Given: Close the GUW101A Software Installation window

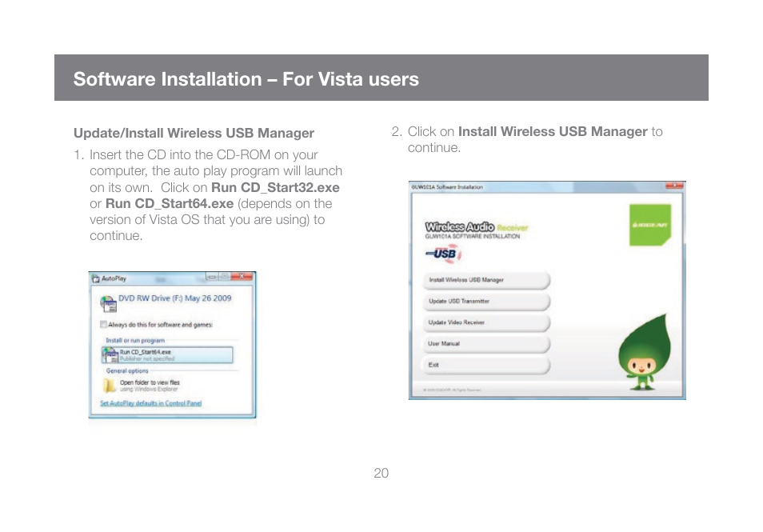Looking at the screenshot, I should (675, 186).
